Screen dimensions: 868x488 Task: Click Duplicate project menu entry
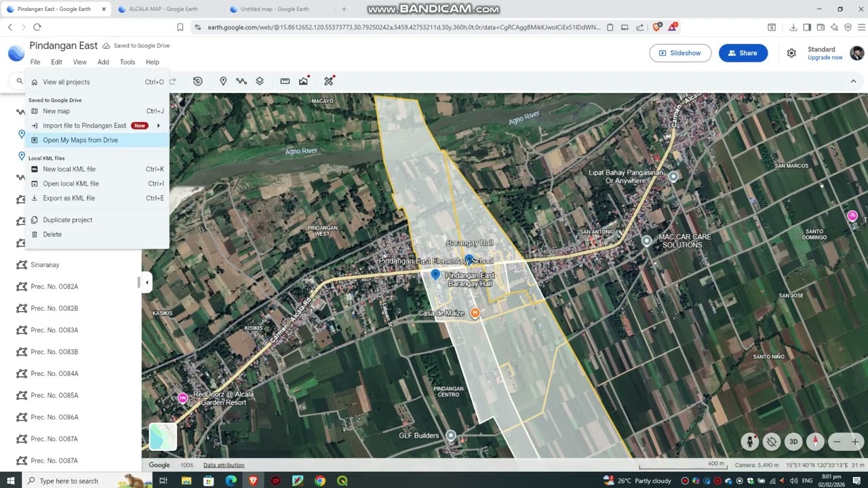[x=97, y=220]
